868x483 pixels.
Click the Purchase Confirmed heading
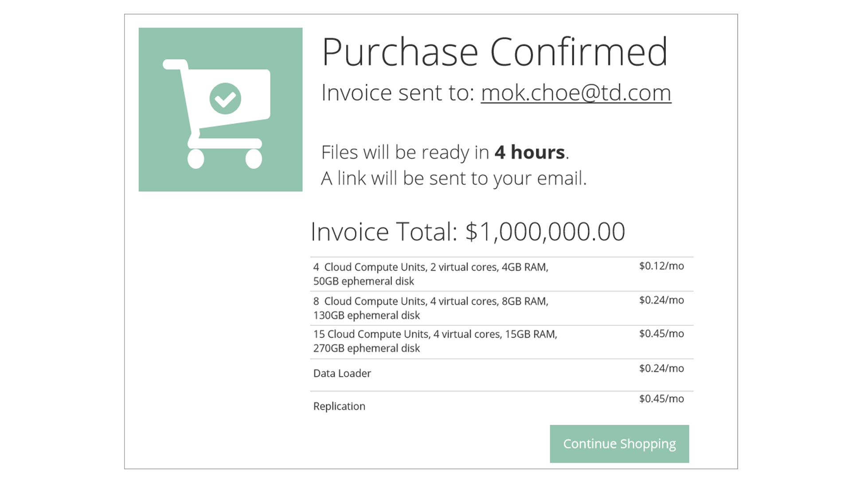click(x=494, y=52)
